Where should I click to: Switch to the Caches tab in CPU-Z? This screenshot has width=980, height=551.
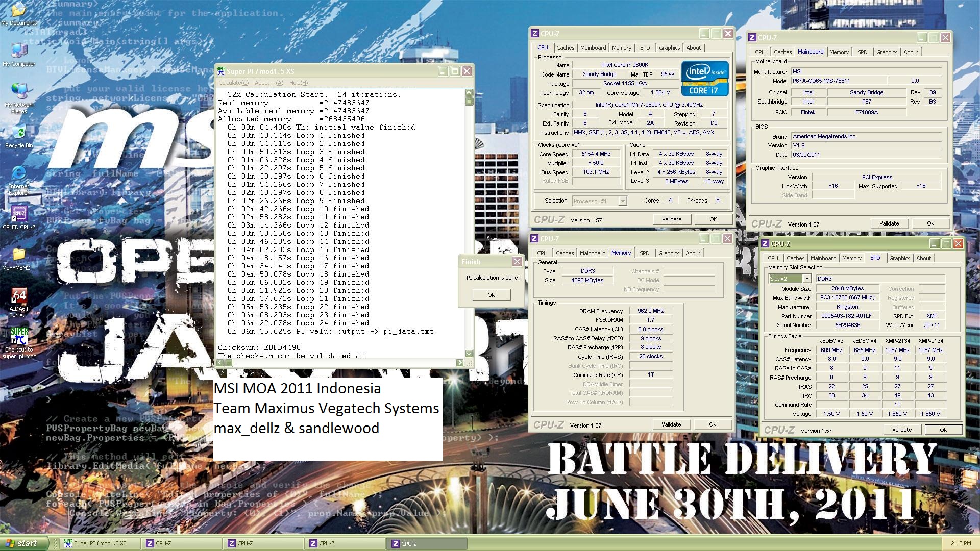[565, 48]
